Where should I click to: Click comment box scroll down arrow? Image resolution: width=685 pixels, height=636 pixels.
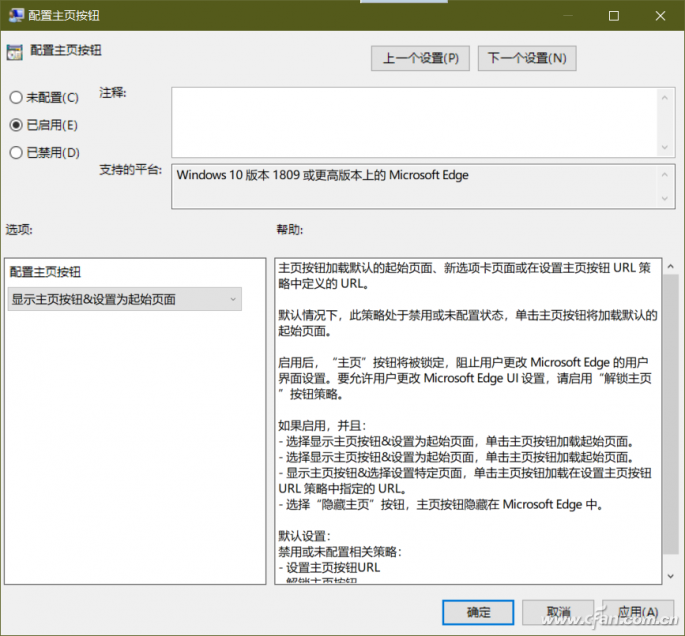[x=664, y=147]
